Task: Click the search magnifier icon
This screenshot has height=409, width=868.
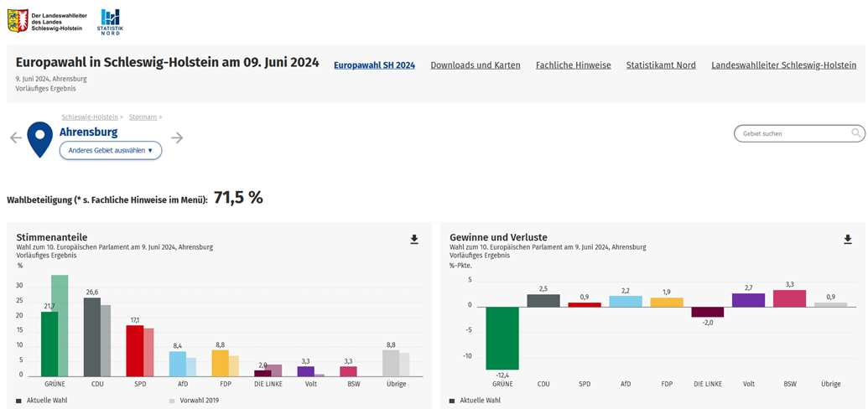Action: pos(855,133)
